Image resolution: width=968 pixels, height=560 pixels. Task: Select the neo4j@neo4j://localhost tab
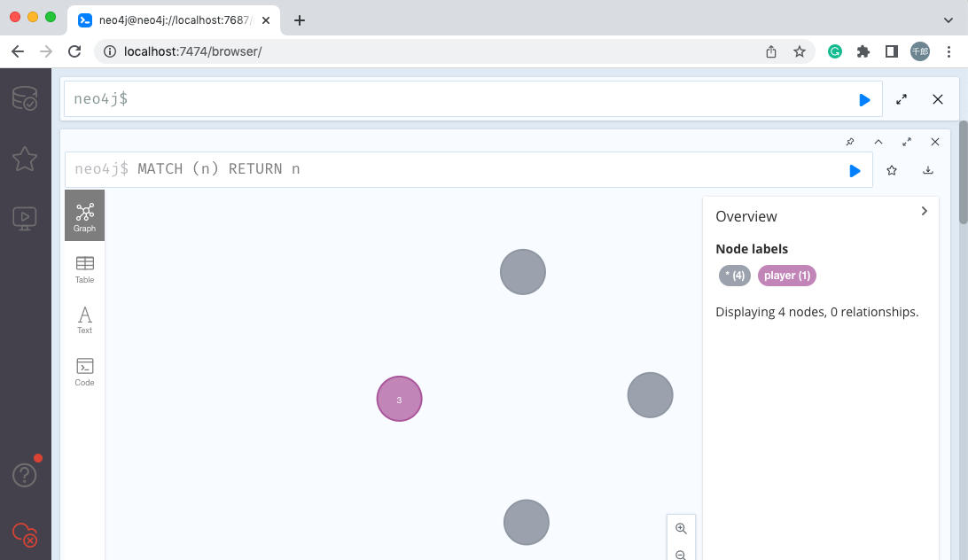coord(174,20)
